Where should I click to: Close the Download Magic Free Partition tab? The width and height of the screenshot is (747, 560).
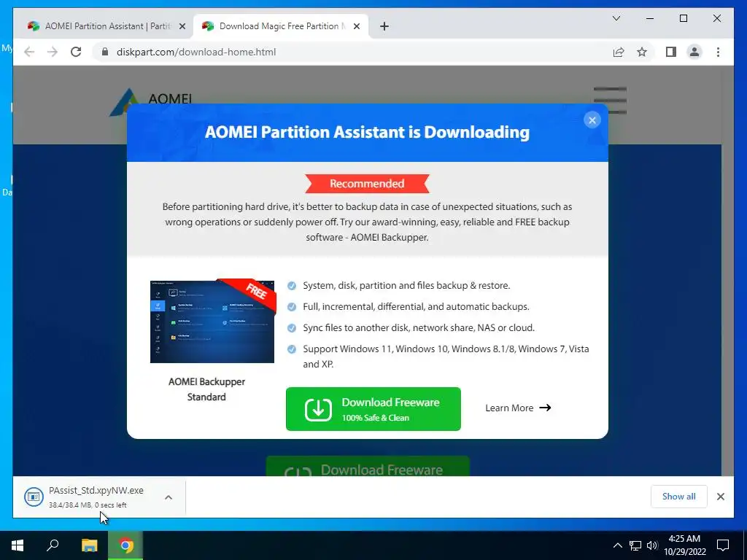pos(356,26)
